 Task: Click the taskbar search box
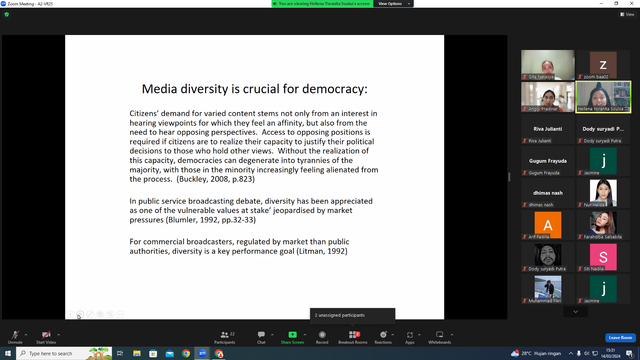pos(64,353)
